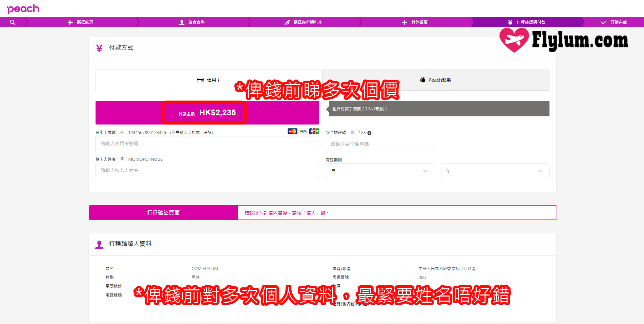The width and height of the screenshot is (644, 324).
Task: Go to the 選擇航班 step in progress bar
Action: (81, 22)
